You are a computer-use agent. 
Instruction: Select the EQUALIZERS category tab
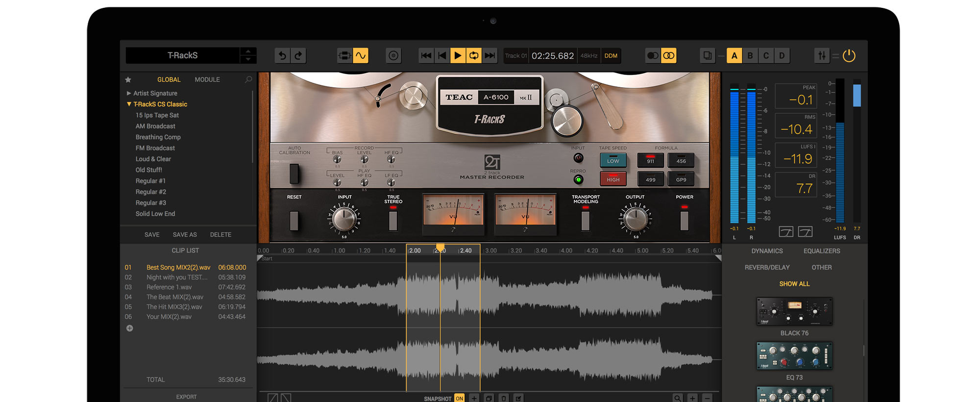(x=821, y=251)
